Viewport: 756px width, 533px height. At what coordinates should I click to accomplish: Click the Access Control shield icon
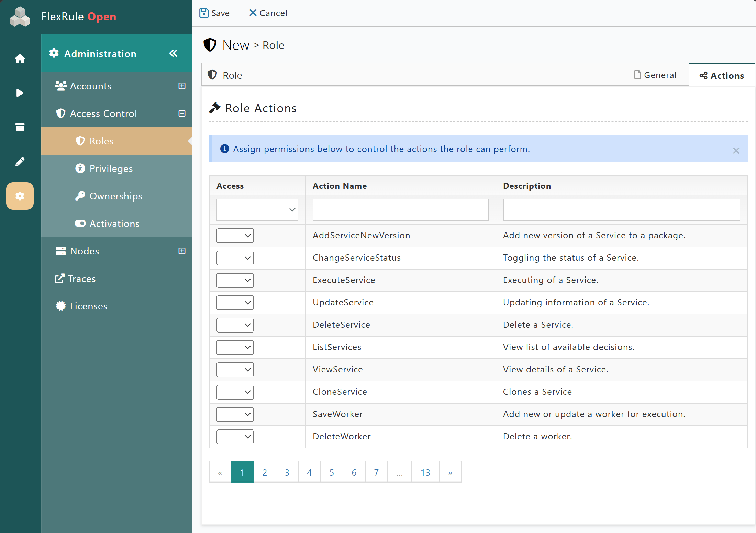[x=61, y=113]
